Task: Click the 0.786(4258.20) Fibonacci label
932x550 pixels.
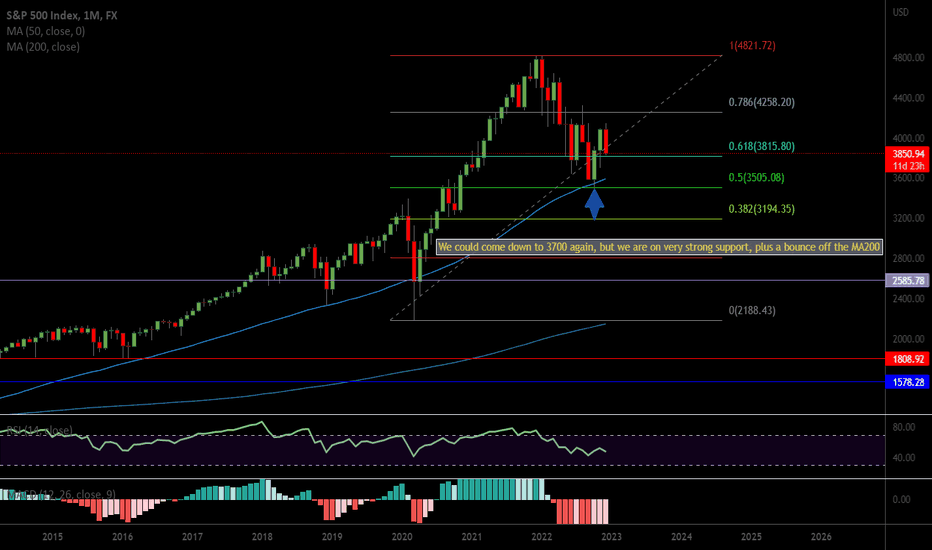Action: pos(761,102)
